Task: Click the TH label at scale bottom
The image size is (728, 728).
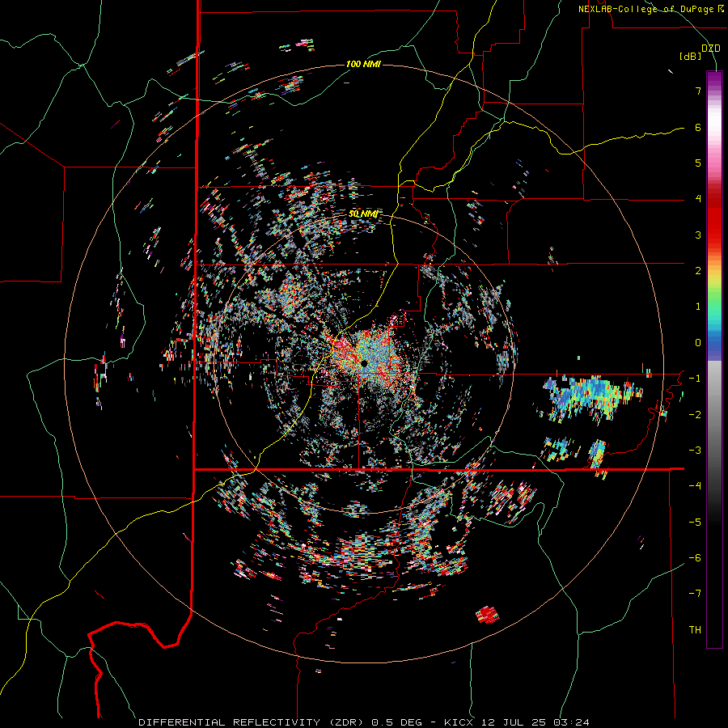Action: pyautogui.click(x=695, y=630)
